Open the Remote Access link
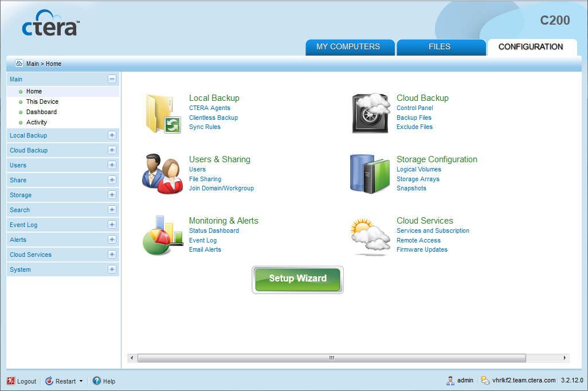This screenshot has width=588, height=391. [418, 241]
